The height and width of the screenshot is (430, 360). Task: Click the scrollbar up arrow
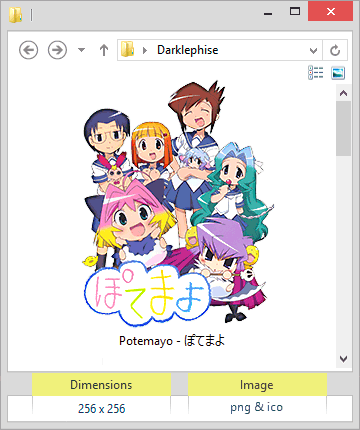pos(344,93)
